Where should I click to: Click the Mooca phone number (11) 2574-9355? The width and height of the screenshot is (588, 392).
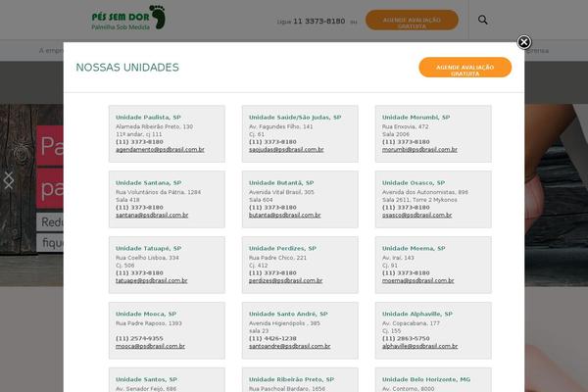point(139,338)
